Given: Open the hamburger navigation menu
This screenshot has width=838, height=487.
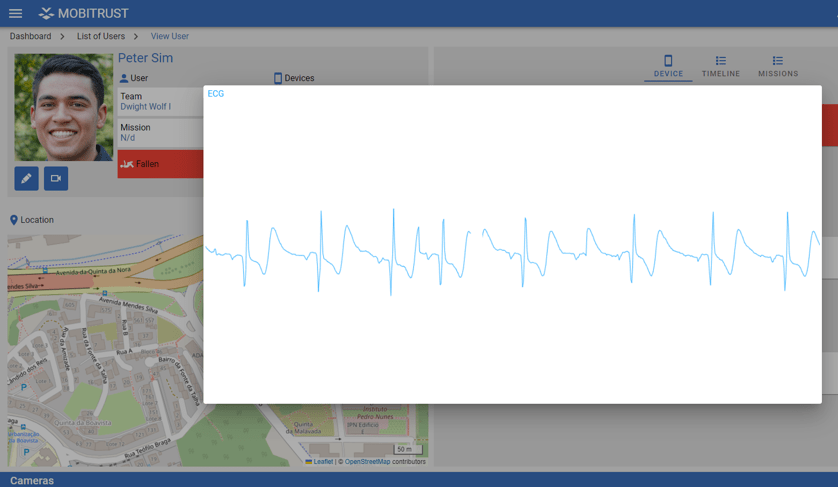Looking at the screenshot, I should [x=15, y=14].
